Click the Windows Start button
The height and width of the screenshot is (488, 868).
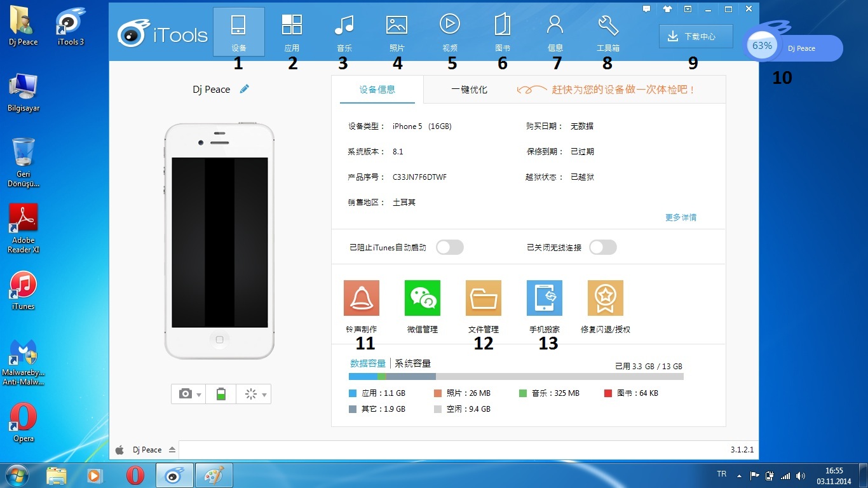click(16, 475)
